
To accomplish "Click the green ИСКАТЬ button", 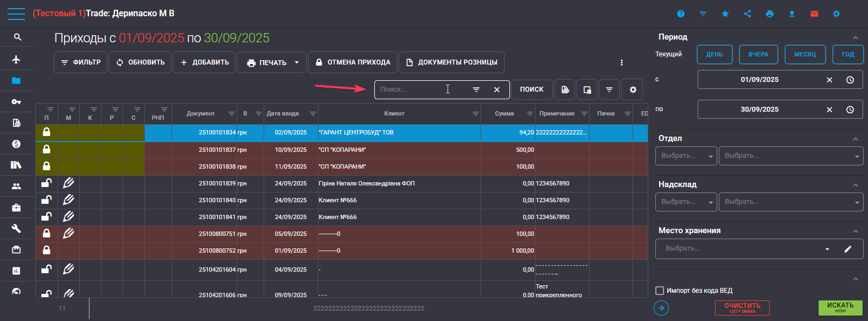I will [x=840, y=307].
